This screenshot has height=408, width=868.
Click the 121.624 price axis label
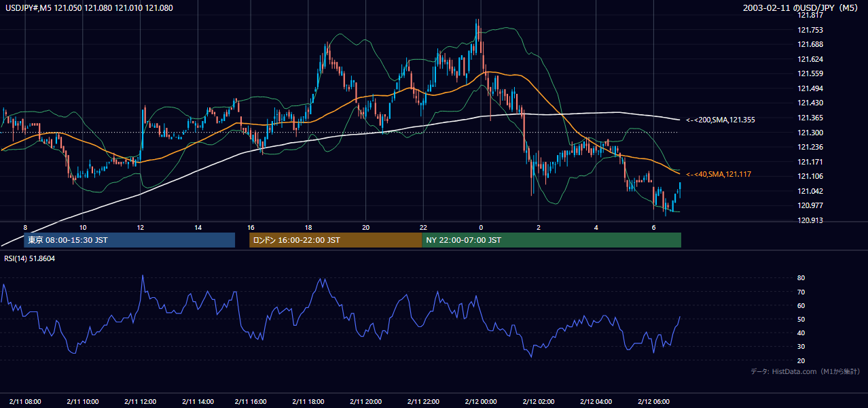811,59
